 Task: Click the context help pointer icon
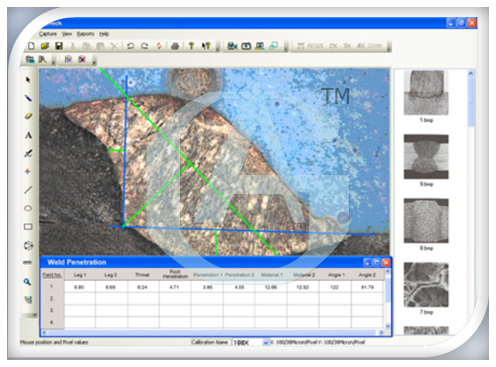tap(206, 46)
